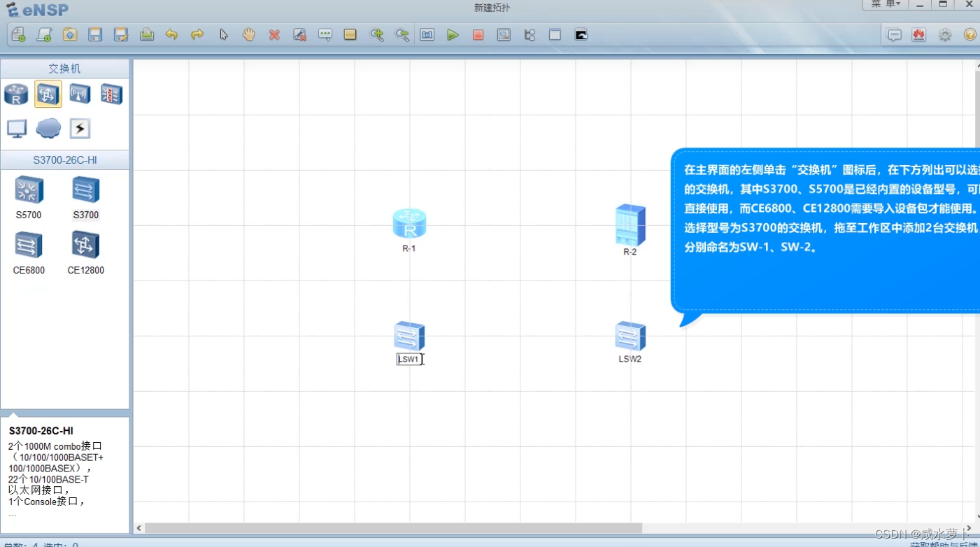This screenshot has width=980, height=547.
Task: Select switch LSW2 on canvas
Action: pyautogui.click(x=630, y=336)
